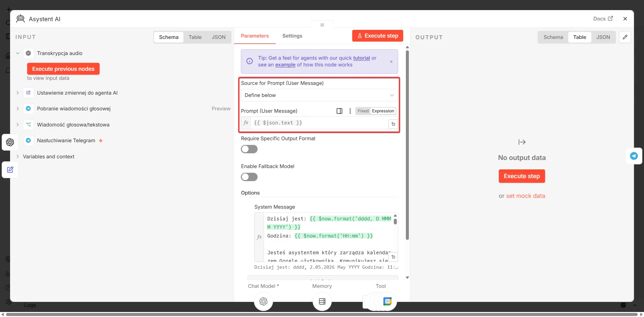Viewport: 644px width, 317px height.
Task: Expand Wiadomość głosowa/tekstowa node
Action: pos(18,125)
